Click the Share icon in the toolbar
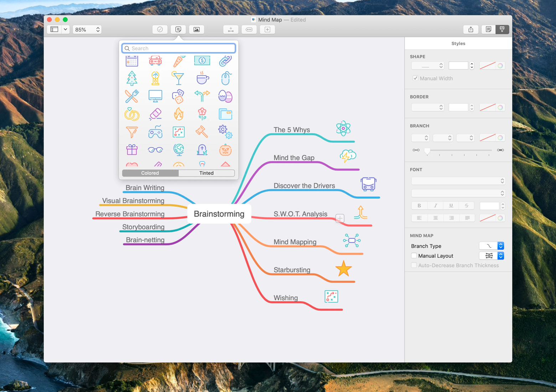Image resolution: width=556 pixels, height=392 pixels. [x=471, y=29]
